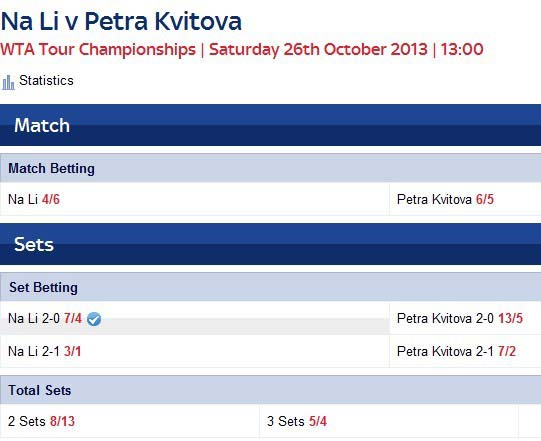Open the Statistics bar chart icon

[x=8, y=82]
